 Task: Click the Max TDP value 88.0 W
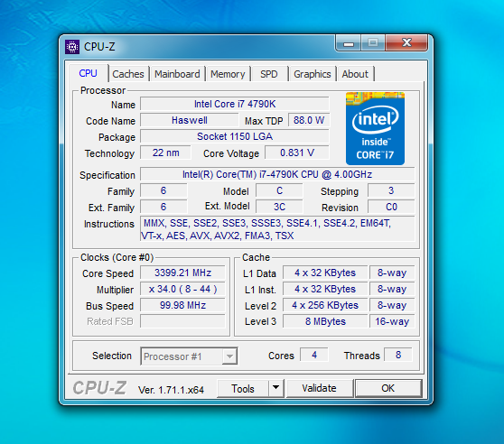(x=309, y=120)
